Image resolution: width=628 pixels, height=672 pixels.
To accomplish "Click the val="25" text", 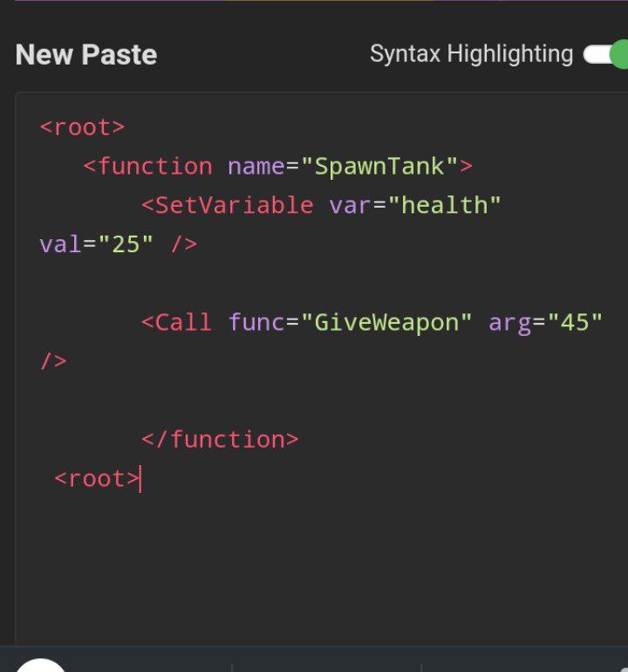I will (x=96, y=244).
